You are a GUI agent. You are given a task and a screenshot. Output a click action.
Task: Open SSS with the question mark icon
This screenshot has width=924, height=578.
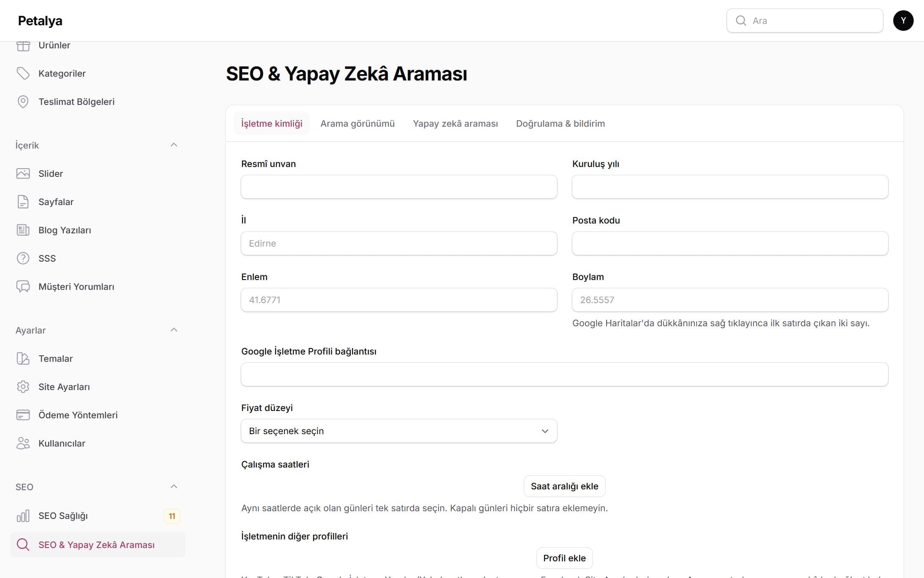pos(23,258)
